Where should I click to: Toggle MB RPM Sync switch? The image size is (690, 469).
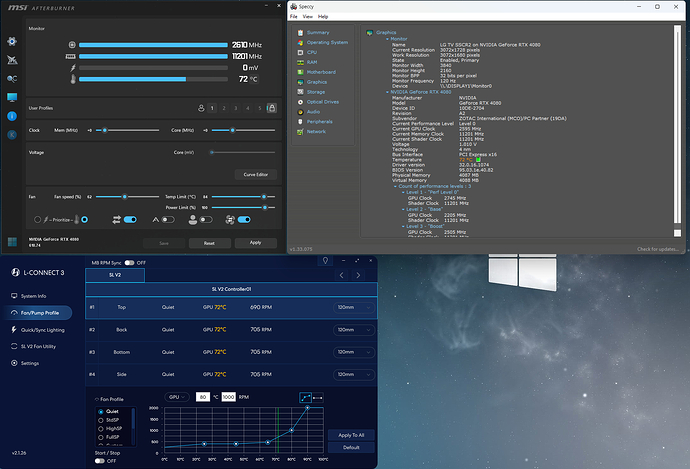(x=129, y=263)
